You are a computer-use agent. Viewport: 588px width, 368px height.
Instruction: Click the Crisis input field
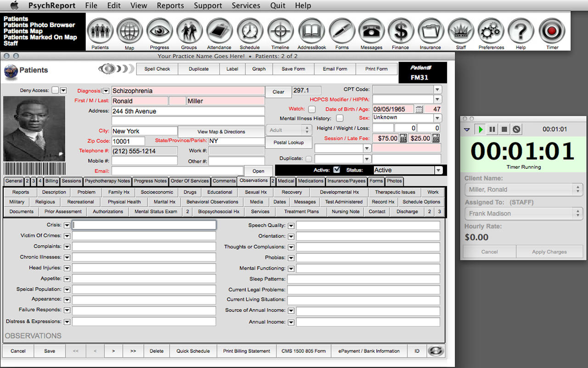pos(144,225)
